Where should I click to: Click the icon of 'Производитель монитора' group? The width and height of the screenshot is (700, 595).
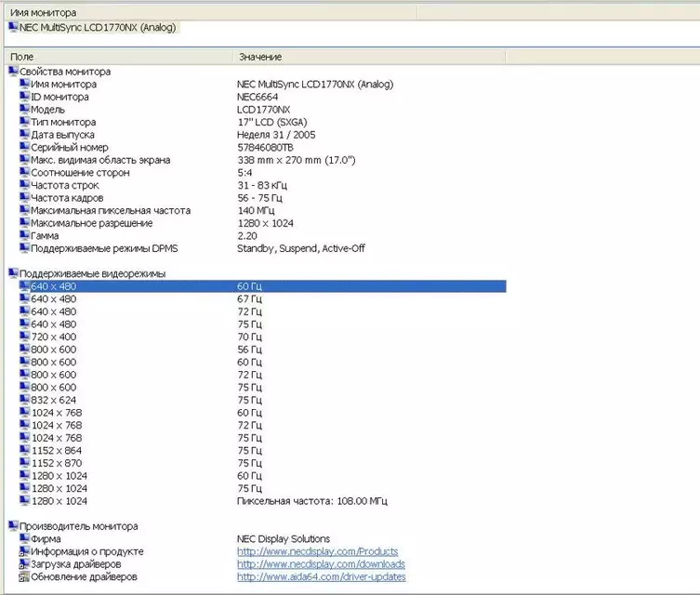(13, 526)
